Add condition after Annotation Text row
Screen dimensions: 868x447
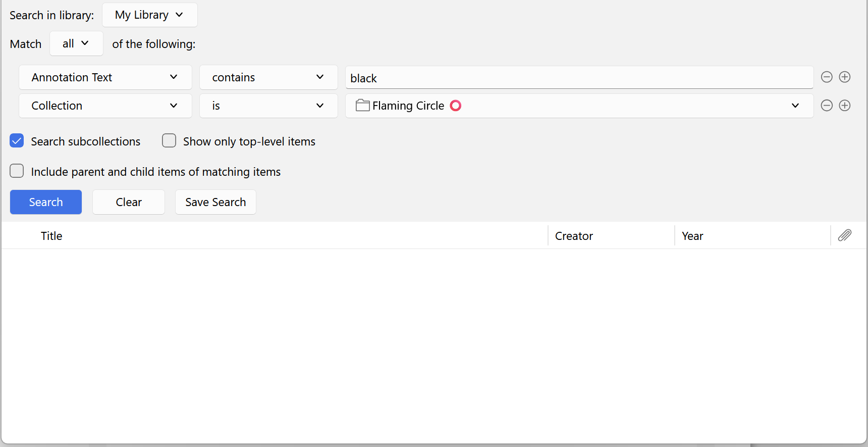(x=845, y=77)
